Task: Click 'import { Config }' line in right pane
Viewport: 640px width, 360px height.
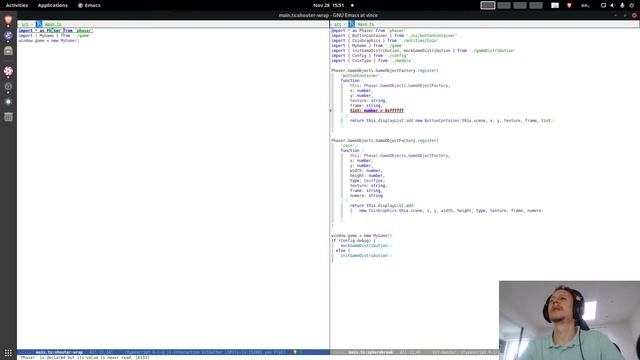Action: click(x=370, y=56)
